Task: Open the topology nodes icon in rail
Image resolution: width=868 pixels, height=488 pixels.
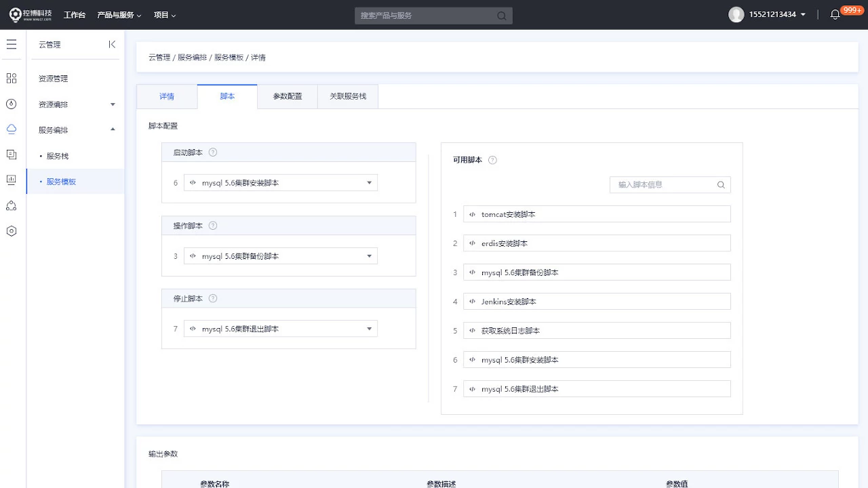Action: click(x=12, y=205)
